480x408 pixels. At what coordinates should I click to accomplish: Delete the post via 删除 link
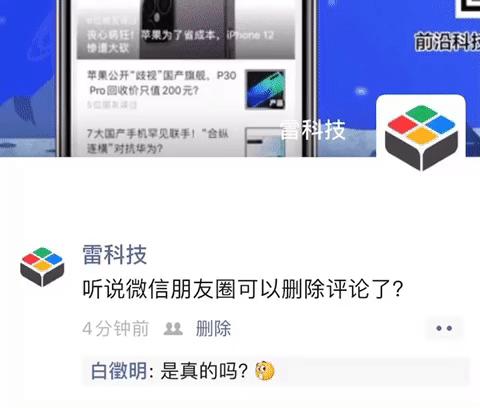click(x=213, y=328)
